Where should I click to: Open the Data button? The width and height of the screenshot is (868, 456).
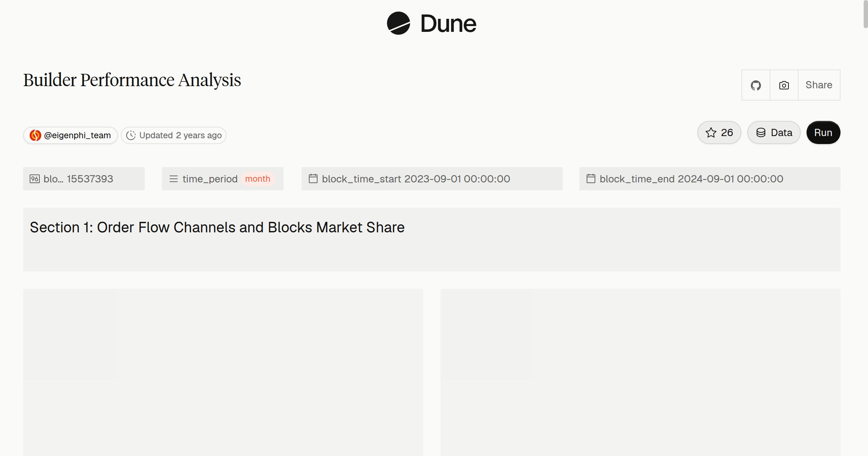pos(774,132)
